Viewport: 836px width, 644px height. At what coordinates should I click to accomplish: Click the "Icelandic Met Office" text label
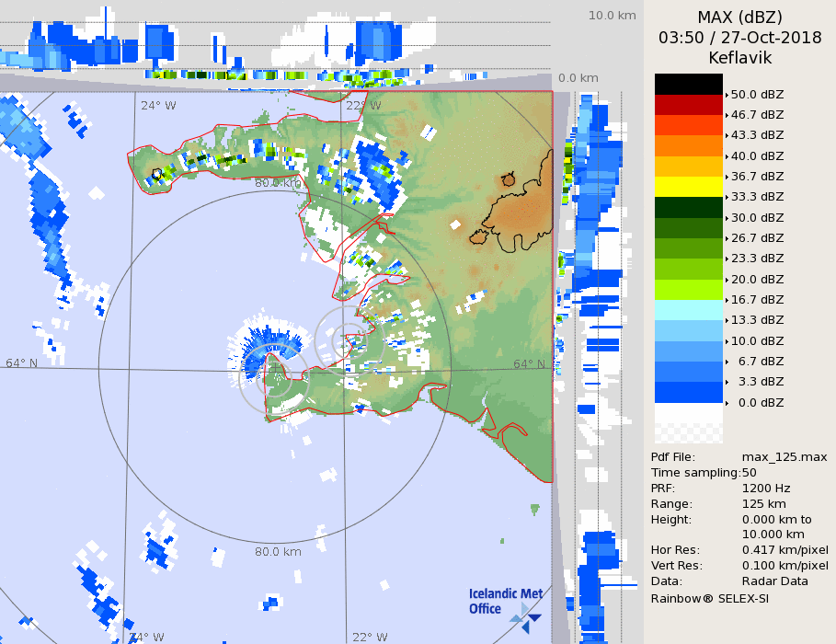pyautogui.click(x=497, y=601)
